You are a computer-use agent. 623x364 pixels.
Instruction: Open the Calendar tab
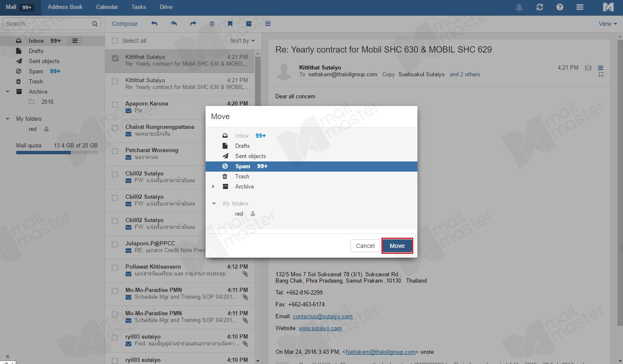click(x=107, y=7)
